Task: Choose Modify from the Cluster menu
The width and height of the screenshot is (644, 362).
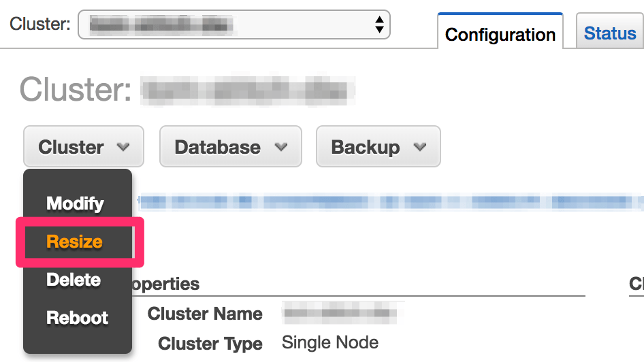Action: coord(75,203)
